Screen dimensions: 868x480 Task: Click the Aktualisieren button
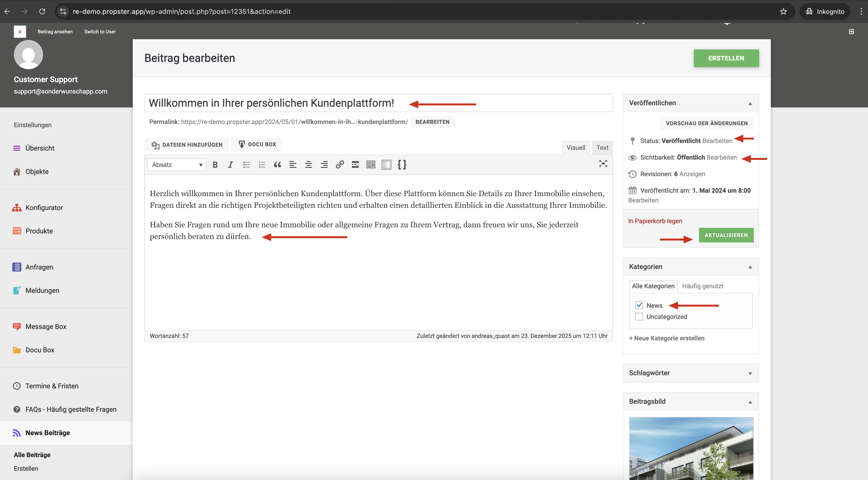(x=726, y=235)
